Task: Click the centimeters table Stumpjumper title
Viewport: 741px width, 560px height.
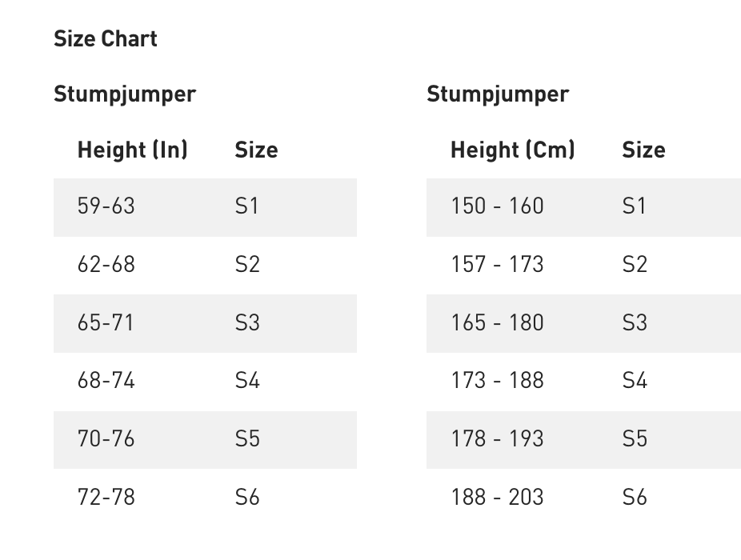Action: pos(497,94)
